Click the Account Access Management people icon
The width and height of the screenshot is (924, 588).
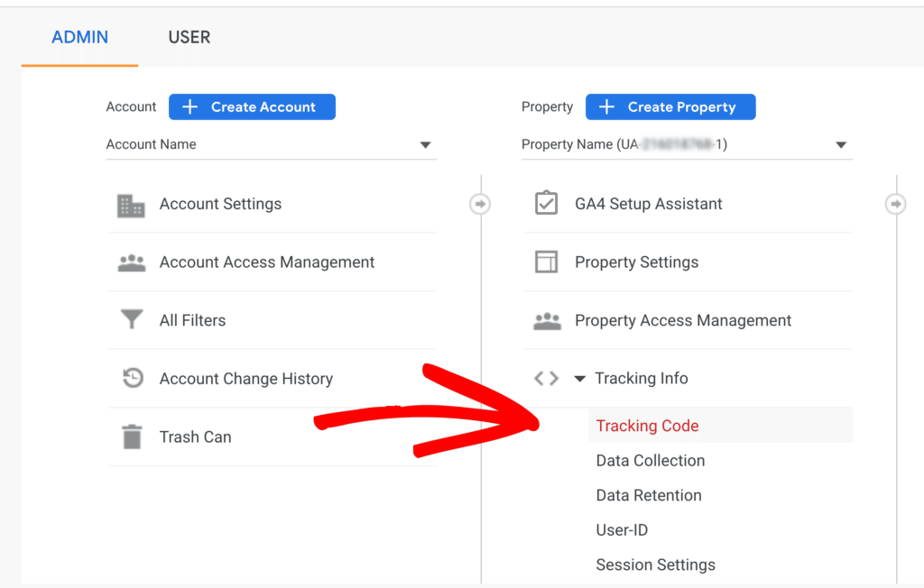pyautogui.click(x=131, y=262)
